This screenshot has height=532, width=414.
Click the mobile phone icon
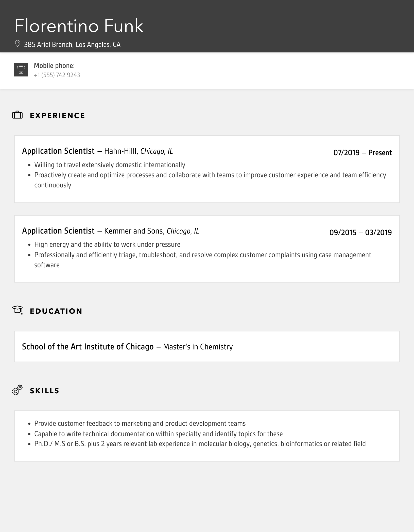pos(21,69)
